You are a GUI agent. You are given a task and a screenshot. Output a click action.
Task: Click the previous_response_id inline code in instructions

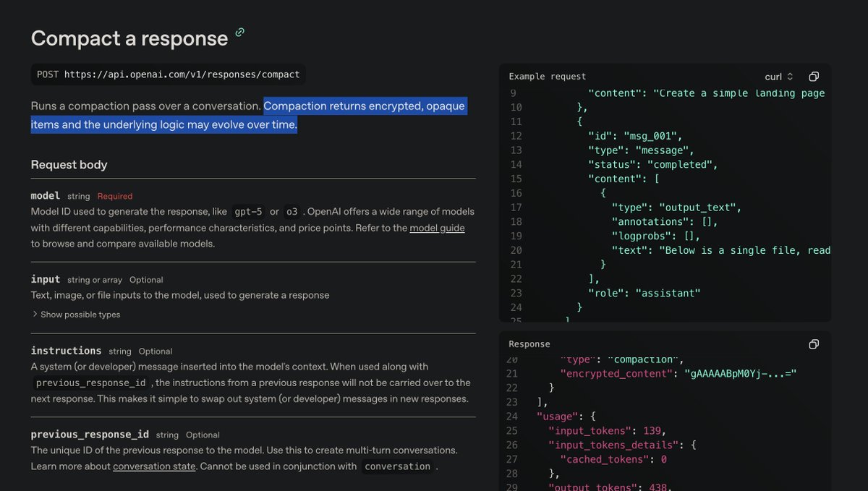pos(91,383)
